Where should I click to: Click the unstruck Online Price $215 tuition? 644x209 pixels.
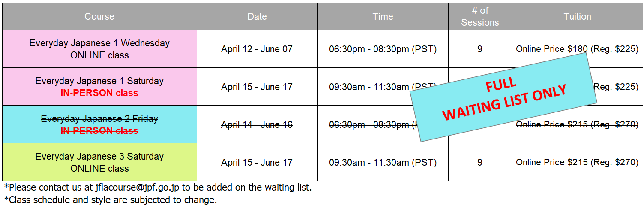point(577,163)
